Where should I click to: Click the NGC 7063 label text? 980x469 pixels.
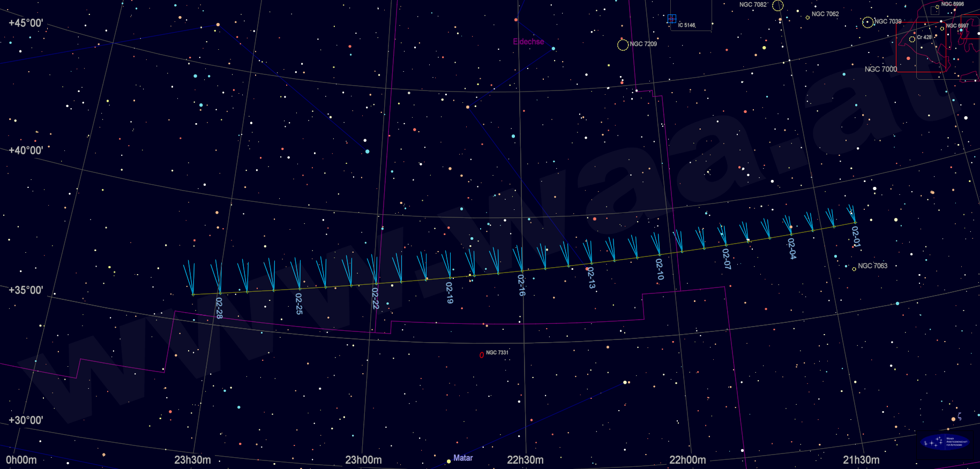[x=872, y=266]
